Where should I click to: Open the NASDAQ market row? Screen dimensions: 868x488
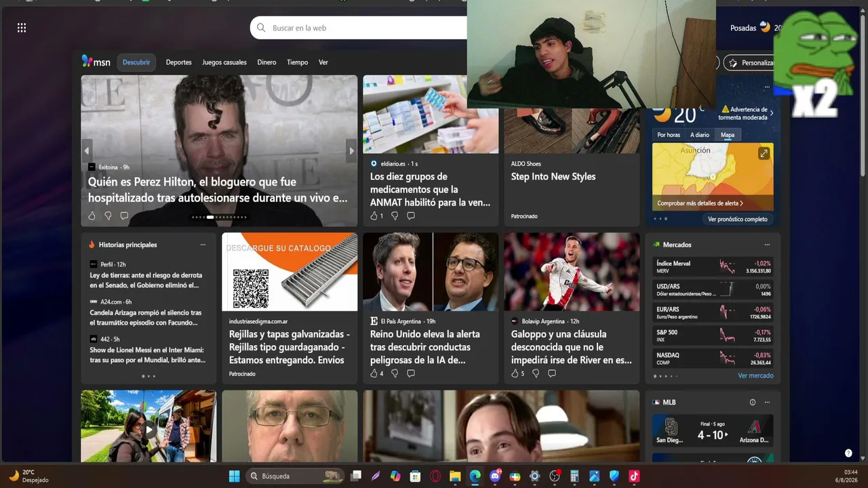coord(713,359)
